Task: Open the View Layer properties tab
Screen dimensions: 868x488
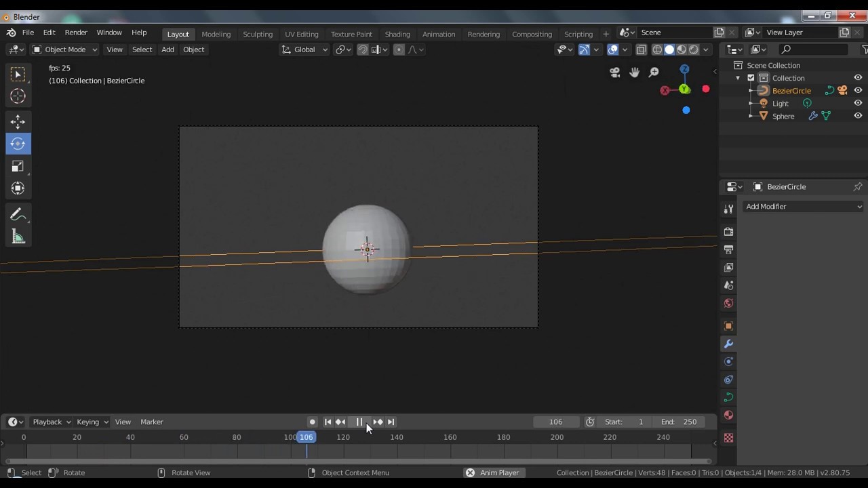Action: tap(728, 267)
